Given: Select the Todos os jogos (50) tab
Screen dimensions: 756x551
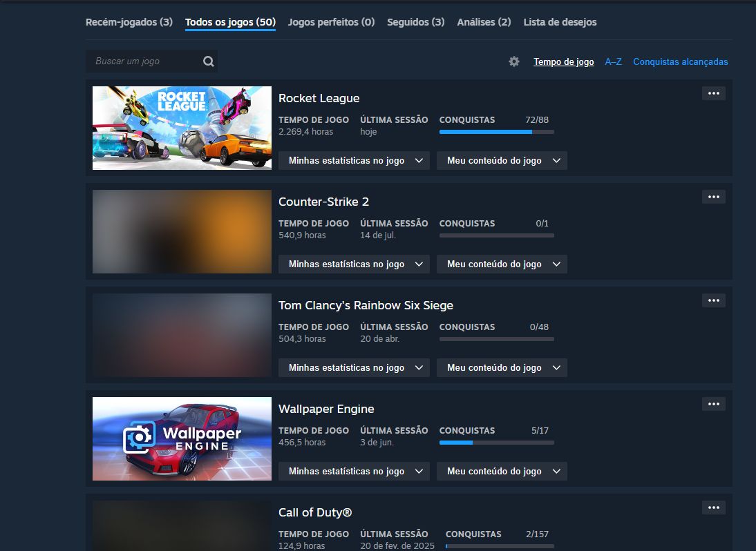Looking at the screenshot, I should click(x=231, y=22).
